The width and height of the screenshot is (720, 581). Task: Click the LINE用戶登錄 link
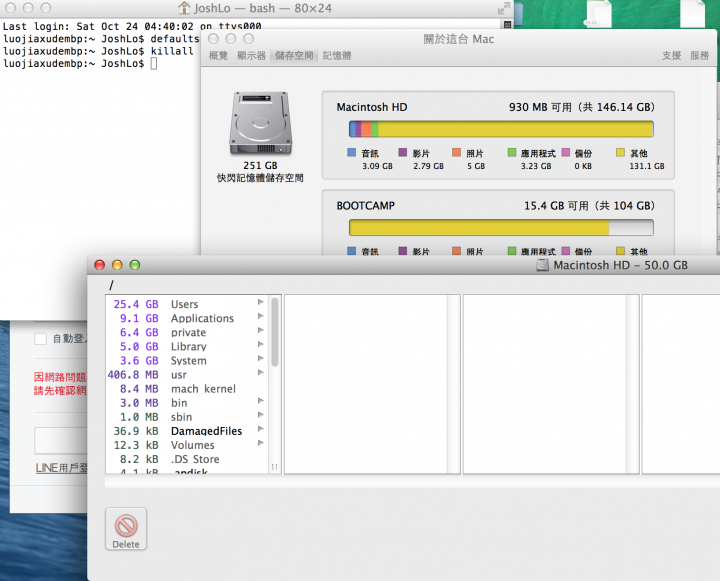click(62, 468)
